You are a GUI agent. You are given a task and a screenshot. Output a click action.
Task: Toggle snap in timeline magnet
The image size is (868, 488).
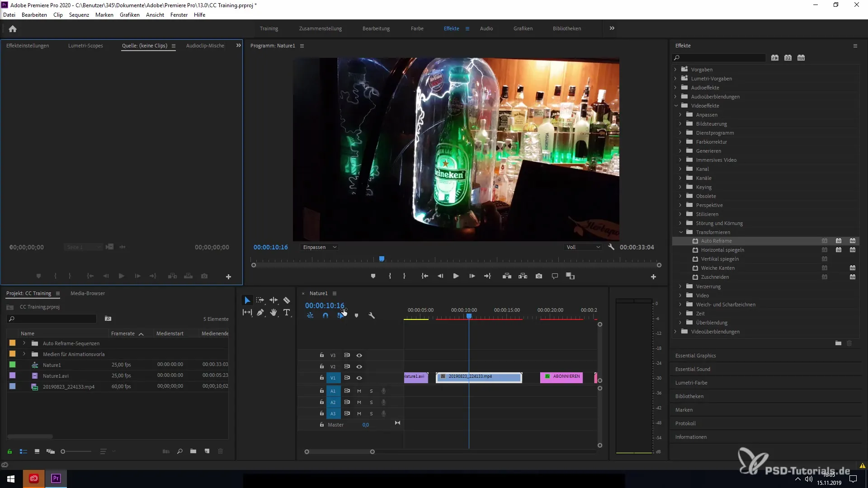325,315
